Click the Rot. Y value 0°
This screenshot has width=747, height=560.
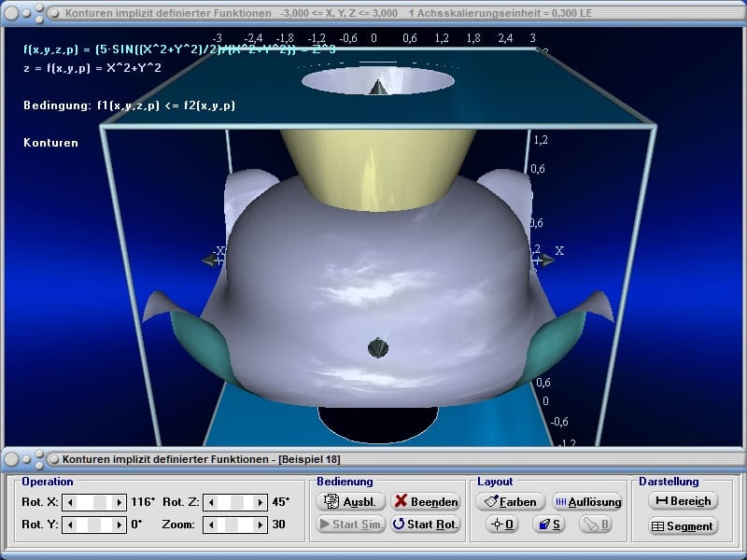pos(136,525)
